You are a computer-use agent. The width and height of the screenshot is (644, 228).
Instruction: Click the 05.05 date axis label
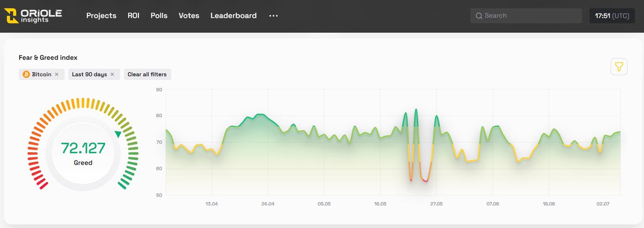tap(324, 204)
